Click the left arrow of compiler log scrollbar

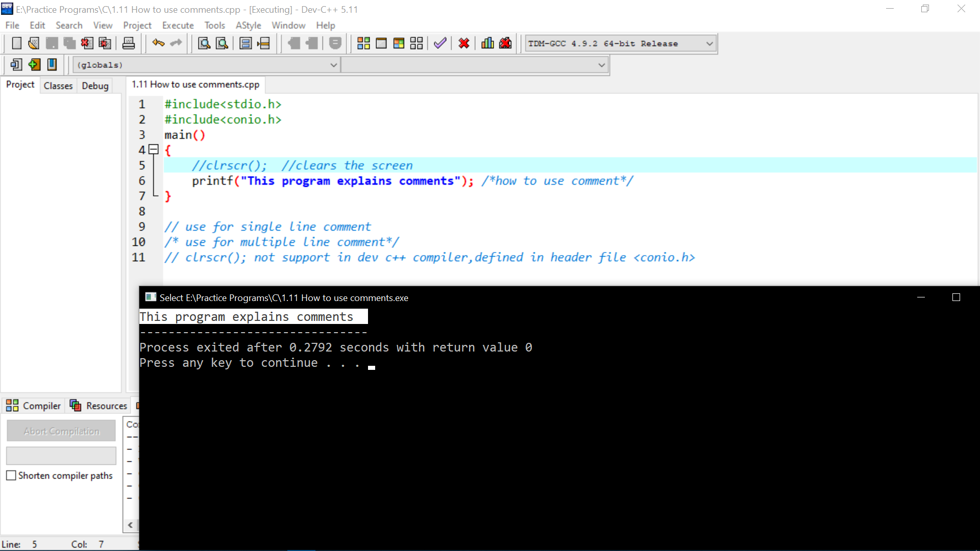click(131, 525)
